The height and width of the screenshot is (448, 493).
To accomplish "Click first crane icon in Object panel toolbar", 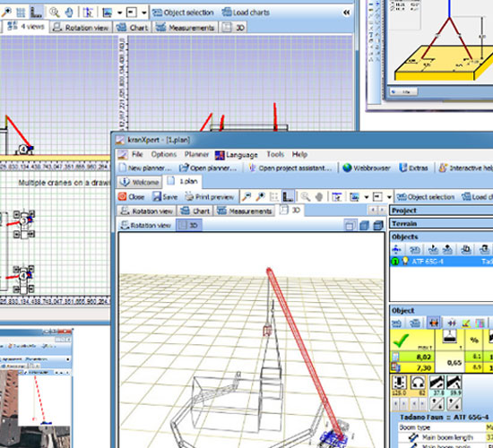I will pos(397,323).
